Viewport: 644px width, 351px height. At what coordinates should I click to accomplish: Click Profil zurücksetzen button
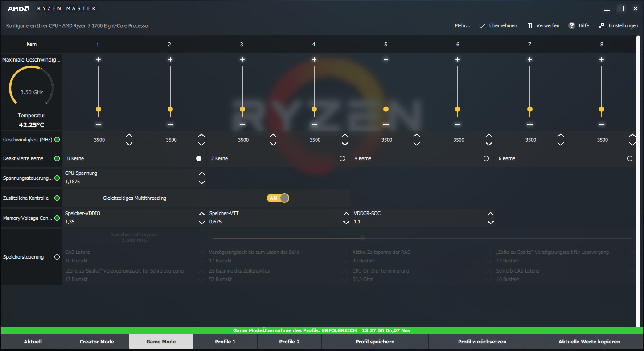pyautogui.click(x=482, y=342)
